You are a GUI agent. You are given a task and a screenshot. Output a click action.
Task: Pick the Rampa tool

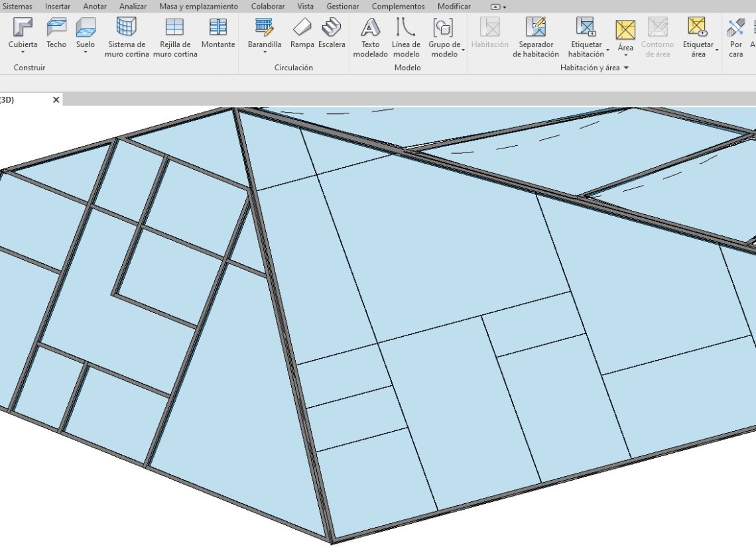click(x=302, y=32)
